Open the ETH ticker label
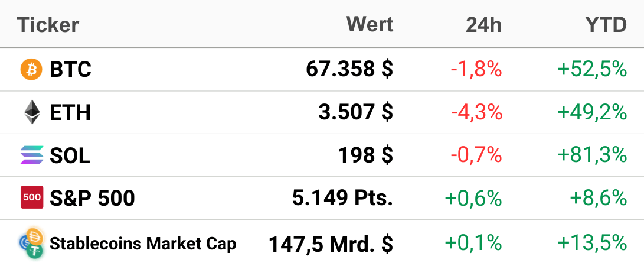644x266 pixels. tap(70, 112)
